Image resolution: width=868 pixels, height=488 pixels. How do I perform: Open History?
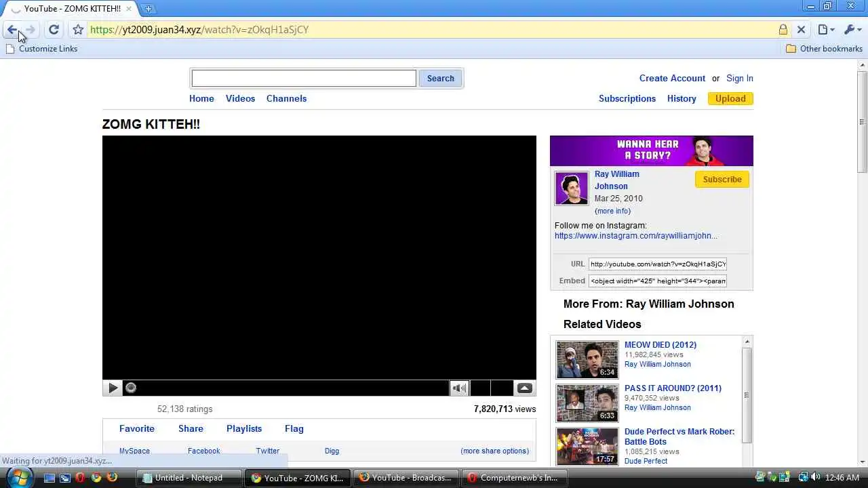tap(682, 99)
